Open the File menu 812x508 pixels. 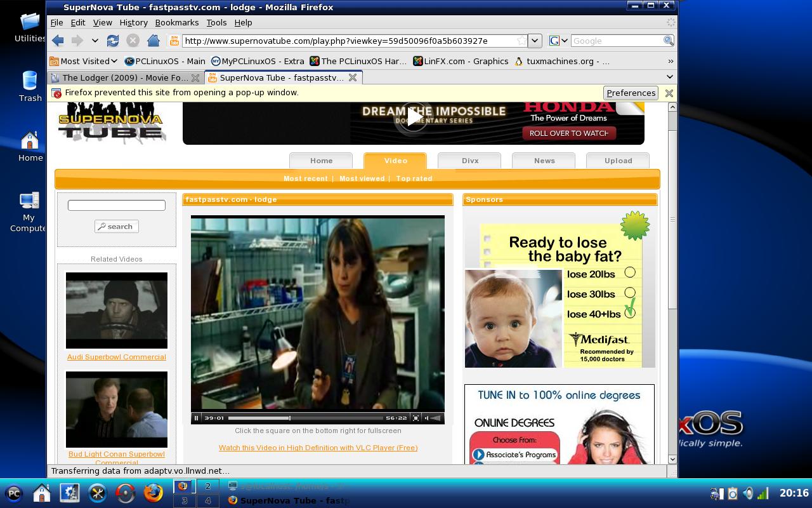[56, 22]
